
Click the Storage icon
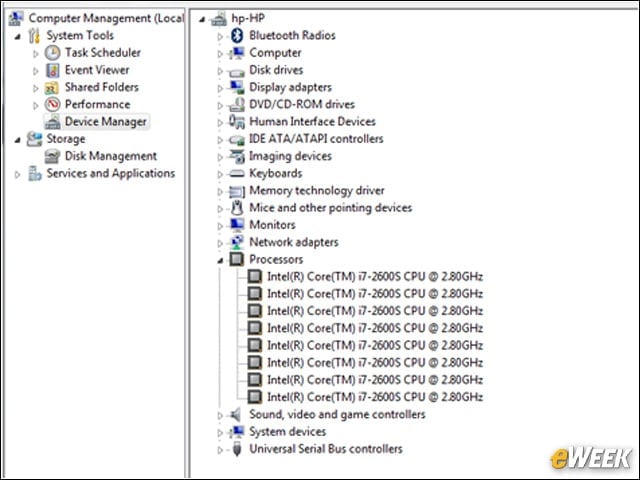point(34,139)
